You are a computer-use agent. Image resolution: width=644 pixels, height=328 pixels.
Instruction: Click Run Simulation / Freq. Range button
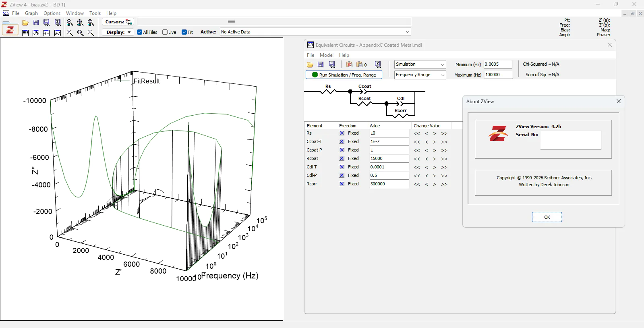pos(344,75)
